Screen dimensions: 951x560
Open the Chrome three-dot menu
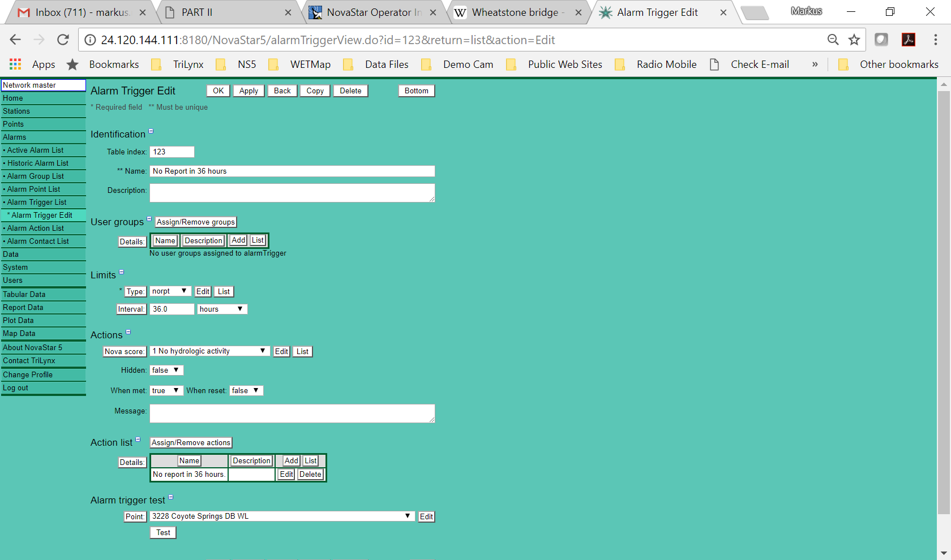click(935, 40)
